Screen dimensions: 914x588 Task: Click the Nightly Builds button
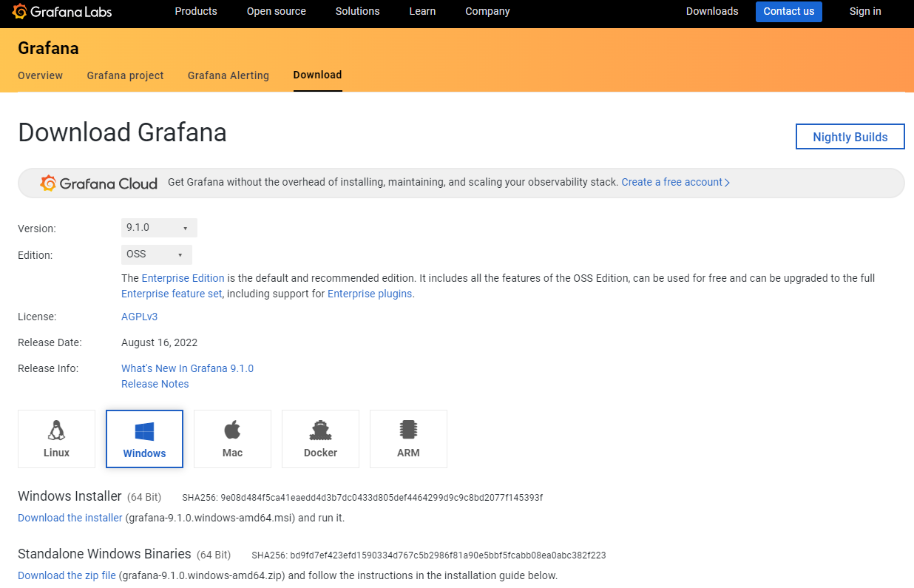(x=850, y=137)
